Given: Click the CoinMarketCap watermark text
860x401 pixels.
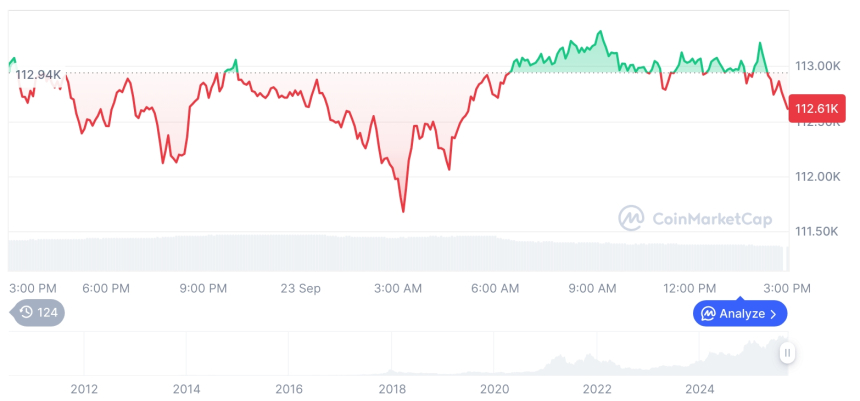Looking at the screenshot, I should click(700, 217).
